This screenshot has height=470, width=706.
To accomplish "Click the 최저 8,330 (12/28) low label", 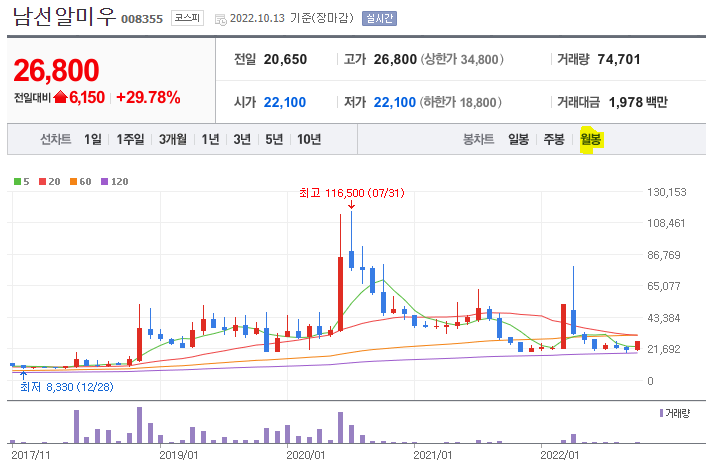I will tap(67, 387).
